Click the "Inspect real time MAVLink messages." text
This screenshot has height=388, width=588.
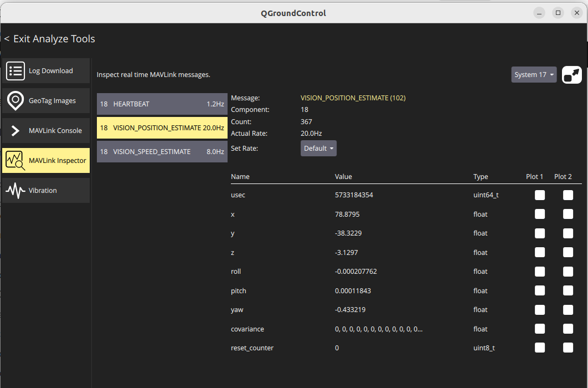pyautogui.click(x=153, y=75)
